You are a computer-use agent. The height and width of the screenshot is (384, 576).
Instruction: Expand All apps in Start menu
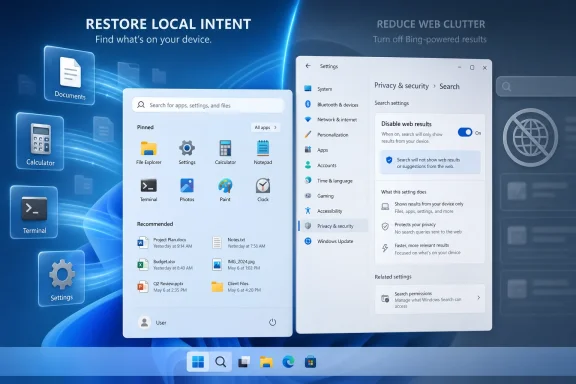click(x=265, y=127)
